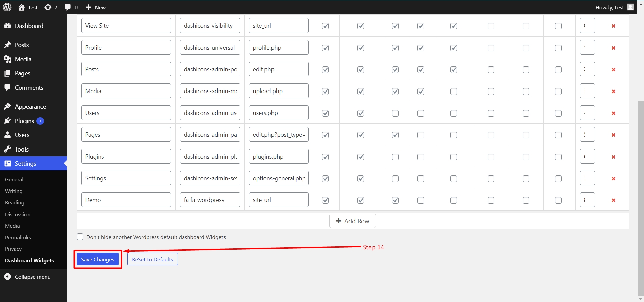Screen dimensions: 644x302
Task: Remove the Posts row using red X
Action: pyautogui.click(x=613, y=69)
